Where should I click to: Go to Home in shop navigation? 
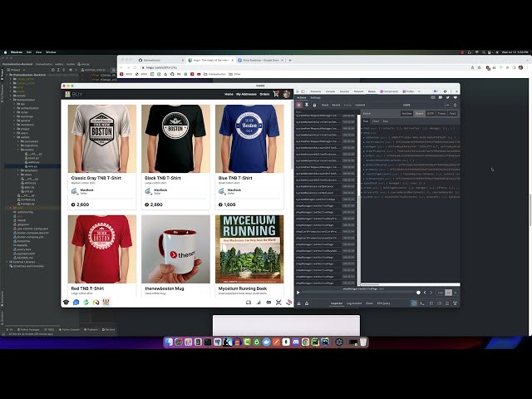point(229,94)
